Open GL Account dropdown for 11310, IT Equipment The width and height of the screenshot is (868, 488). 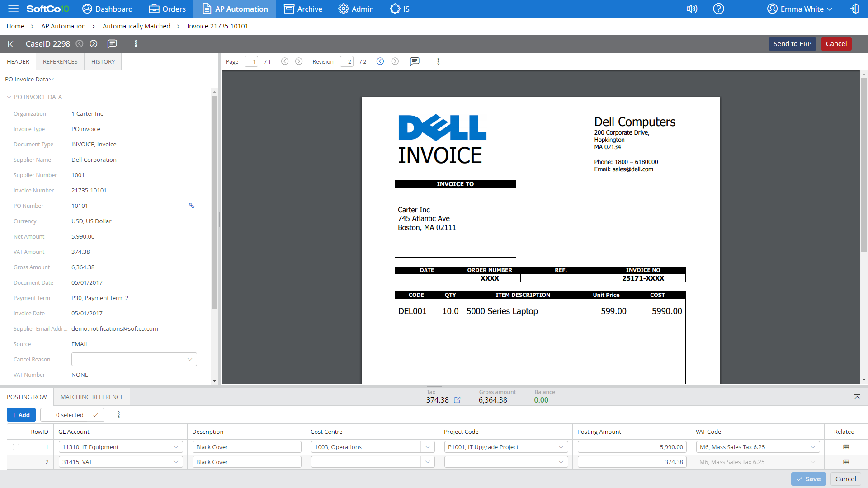click(x=175, y=447)
